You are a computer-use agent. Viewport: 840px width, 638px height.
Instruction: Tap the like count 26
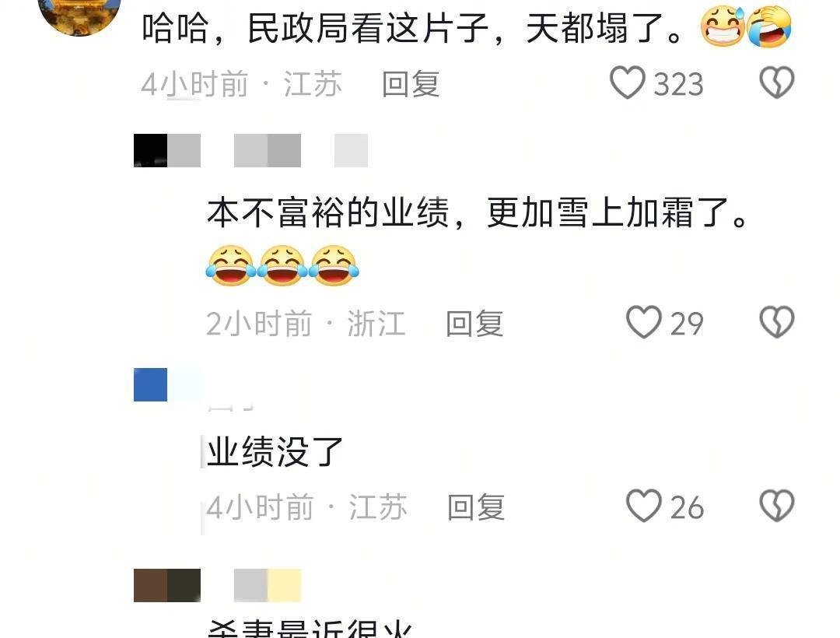click(x=686, y=507)
